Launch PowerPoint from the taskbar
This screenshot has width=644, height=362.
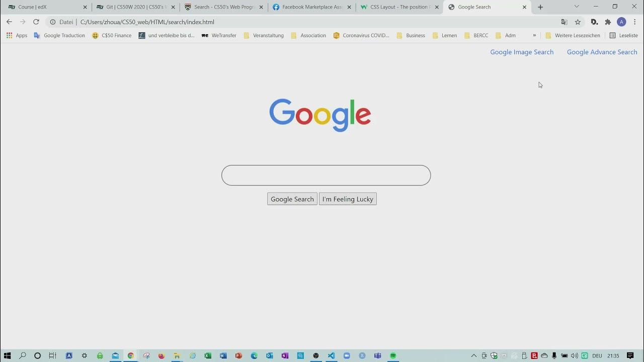(238, 355)
